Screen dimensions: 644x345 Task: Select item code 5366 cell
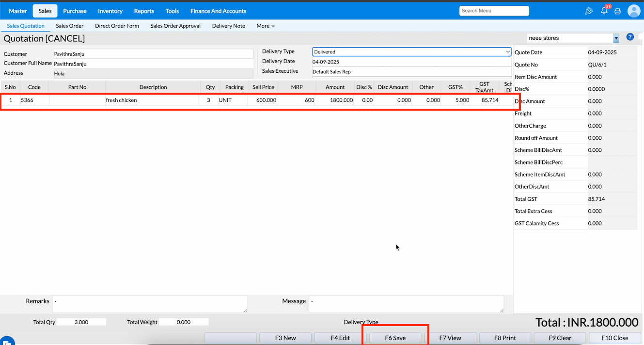tap(34, 100)
